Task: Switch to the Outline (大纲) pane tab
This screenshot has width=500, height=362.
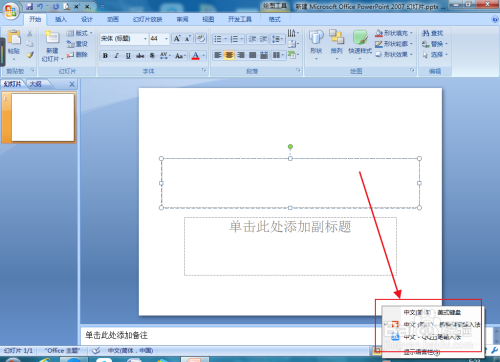Action: 36,84
